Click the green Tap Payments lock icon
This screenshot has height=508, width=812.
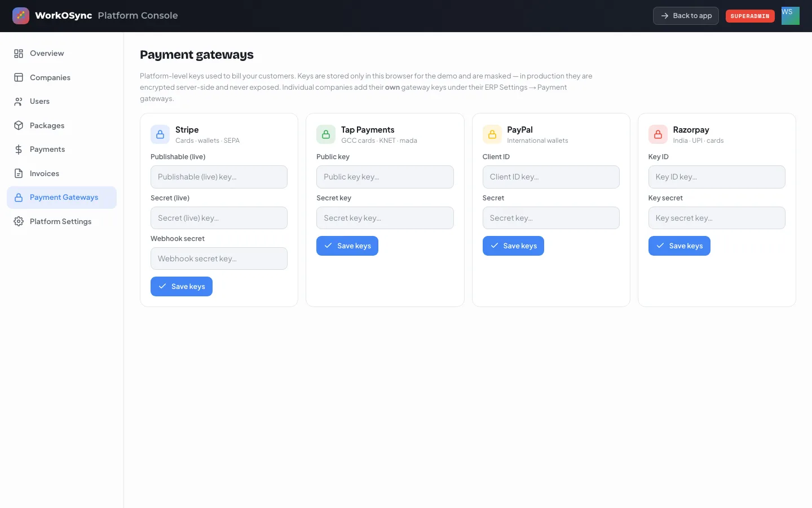[x=326, y=134]
